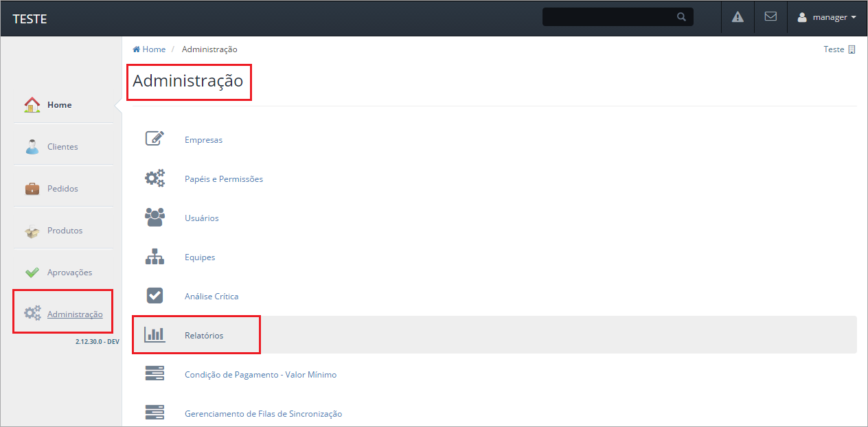This screenshot has width=868, height=427.
Task: Open Aprovações in the sidebar menu
Action: coord(69,273)
